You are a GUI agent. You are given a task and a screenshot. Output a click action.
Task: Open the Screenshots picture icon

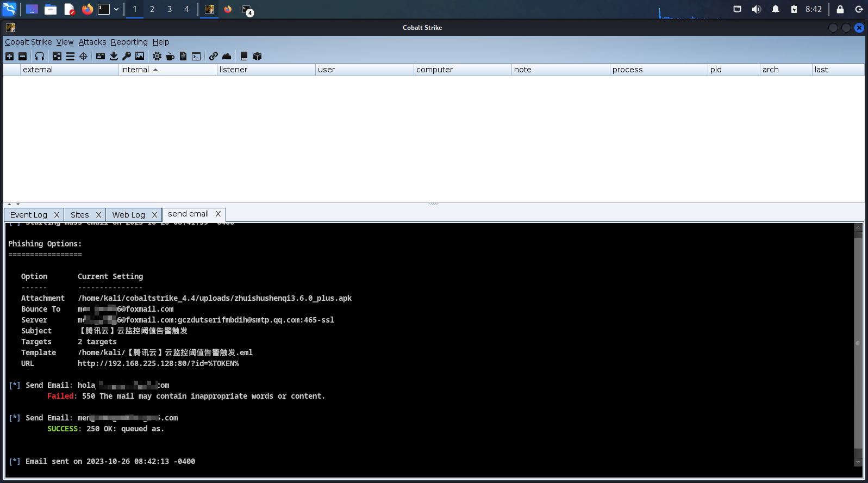coord(140,56)
